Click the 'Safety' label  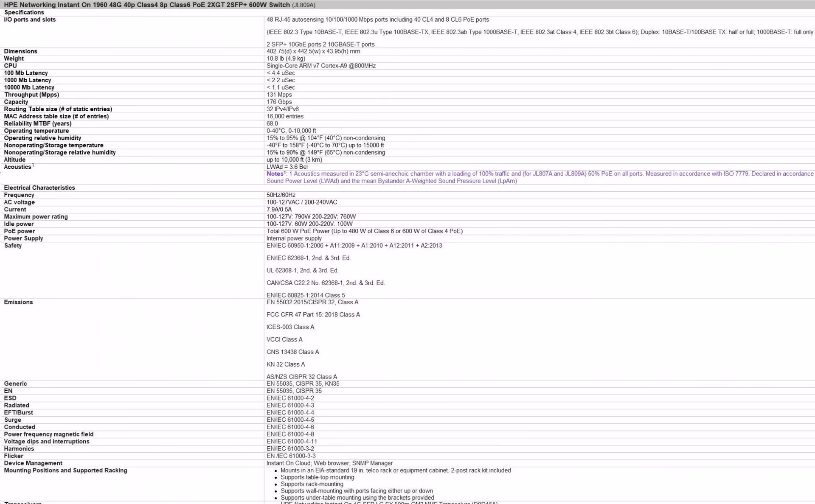click(13, 246)
